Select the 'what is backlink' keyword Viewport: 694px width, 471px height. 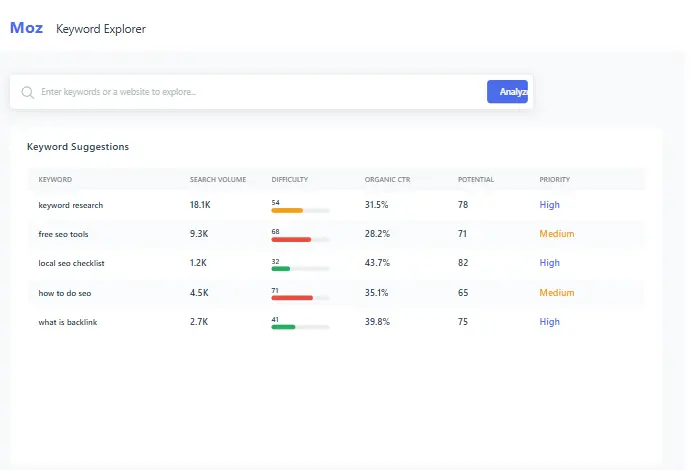coord(68,322)
